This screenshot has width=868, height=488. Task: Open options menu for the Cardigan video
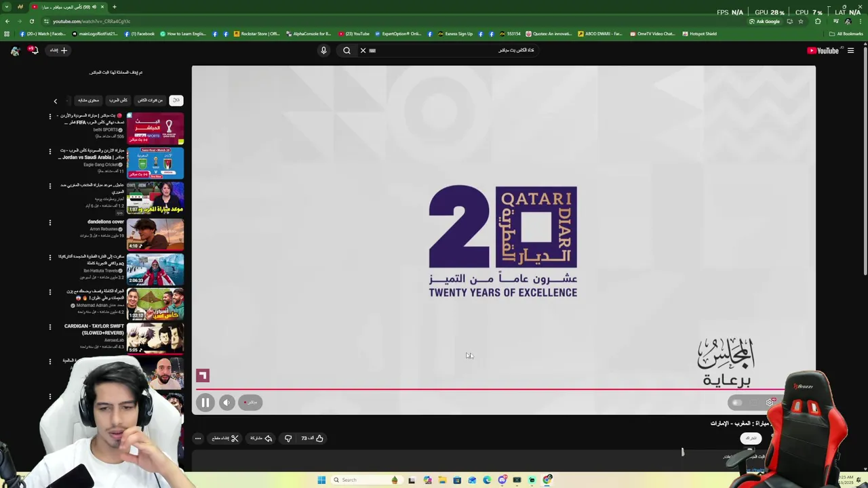[50, 327]
